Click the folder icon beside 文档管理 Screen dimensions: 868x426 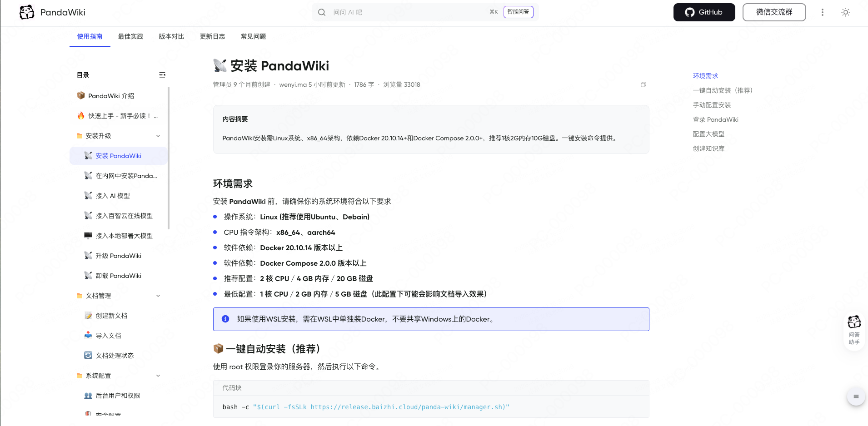coord(80,296)
